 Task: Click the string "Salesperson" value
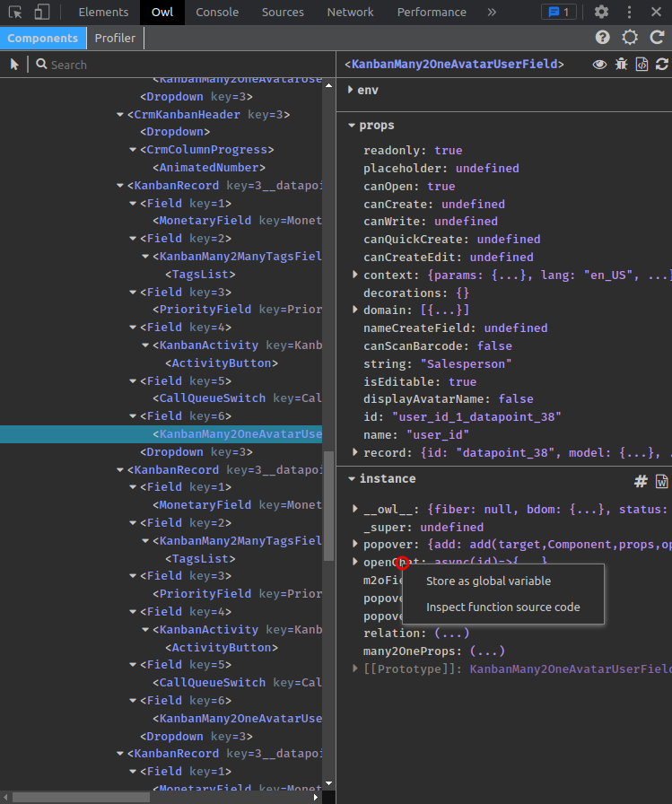[466, 364]
